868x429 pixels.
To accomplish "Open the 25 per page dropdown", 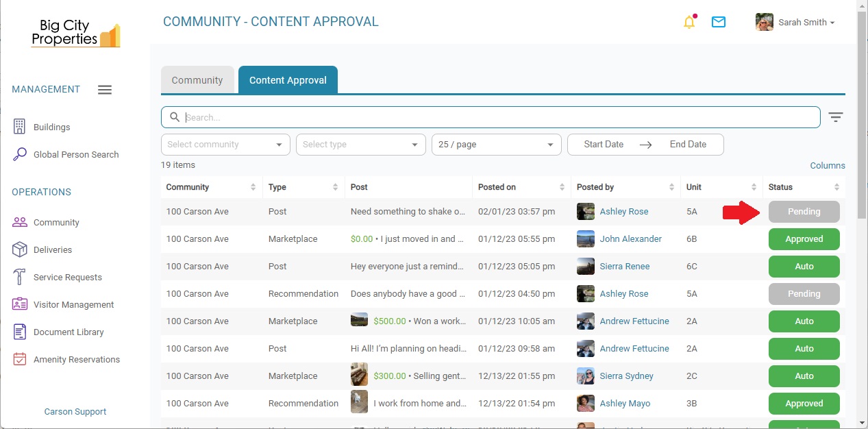I will point(496,145).
